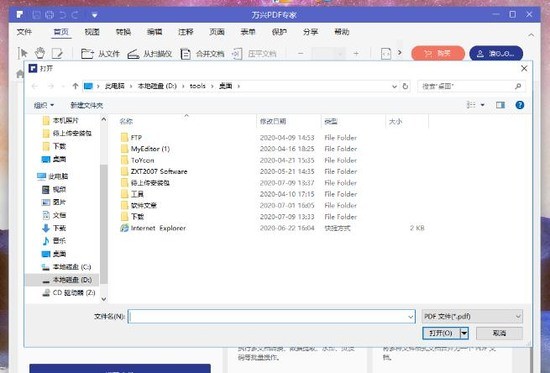Screen dimensions: 550x373
Task: Choose the select arrow tool in ribbon
Action: pyautogui.click(x=24, y=53)
